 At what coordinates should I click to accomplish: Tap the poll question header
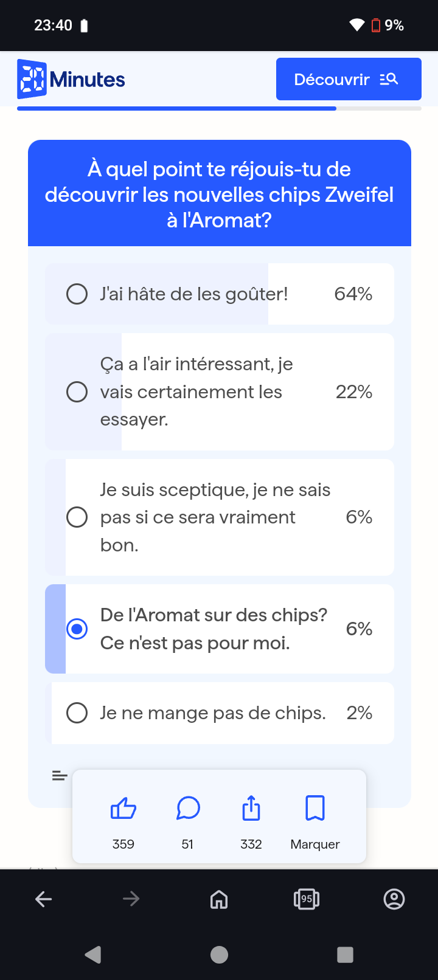219,195
